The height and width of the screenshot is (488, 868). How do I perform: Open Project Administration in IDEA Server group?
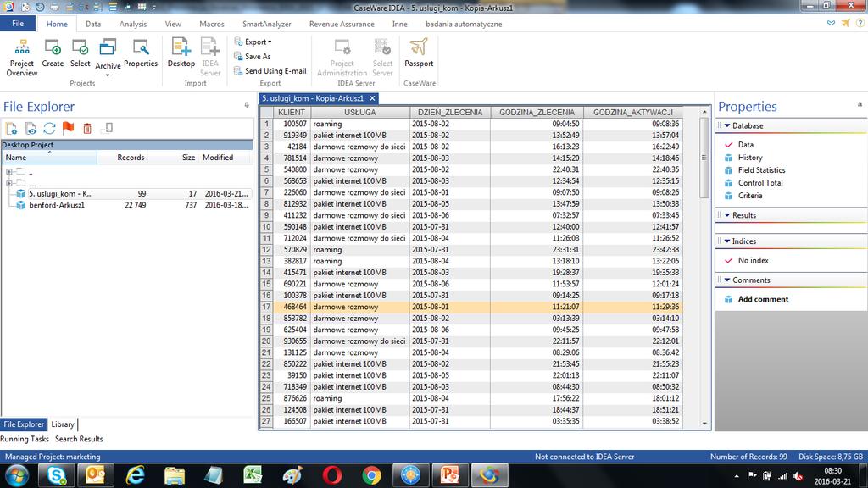tap(342, 57)
